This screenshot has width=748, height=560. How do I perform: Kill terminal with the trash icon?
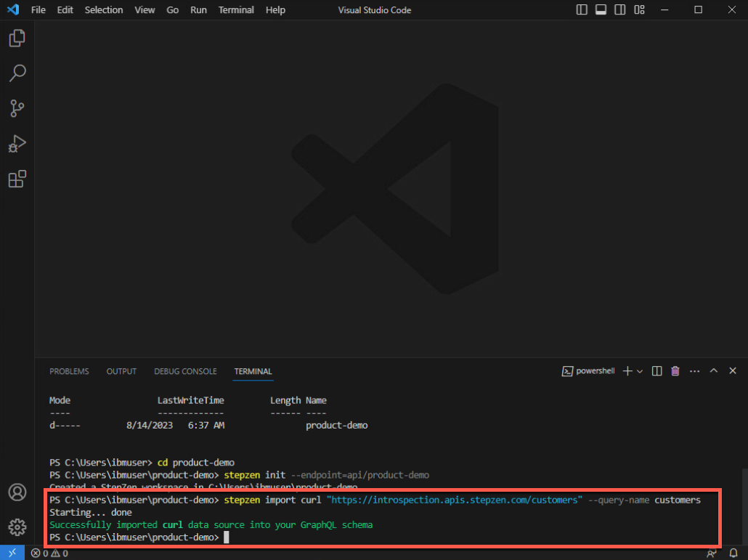click(x=675, y=371)
